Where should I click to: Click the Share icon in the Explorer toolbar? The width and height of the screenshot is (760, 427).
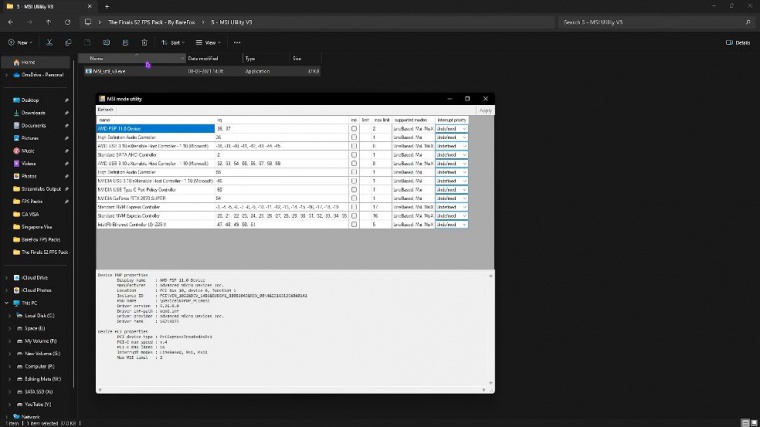coord(125,43)
